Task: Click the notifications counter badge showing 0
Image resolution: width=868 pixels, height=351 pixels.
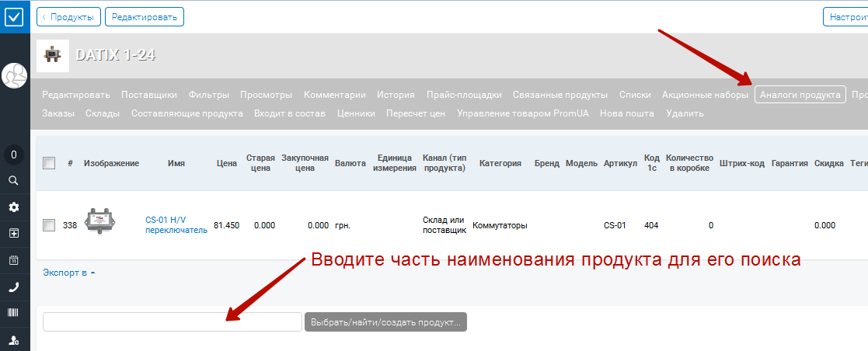Action: point(15,155)
